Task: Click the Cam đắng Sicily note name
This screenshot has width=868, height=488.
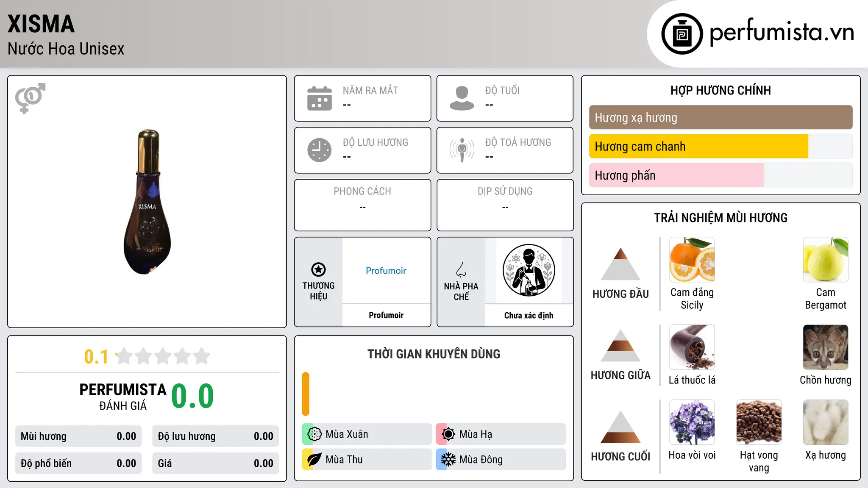Action: point(692,299)
